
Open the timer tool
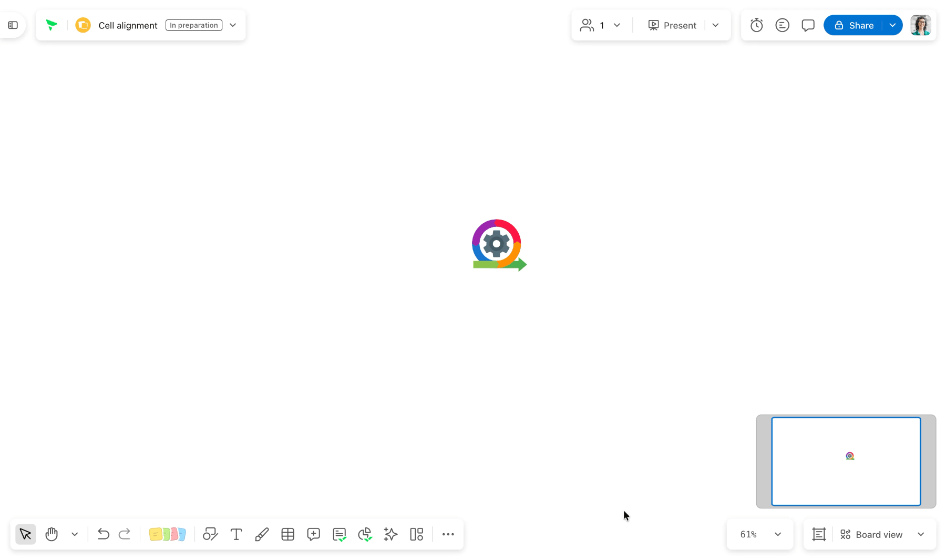click(757, 25)
